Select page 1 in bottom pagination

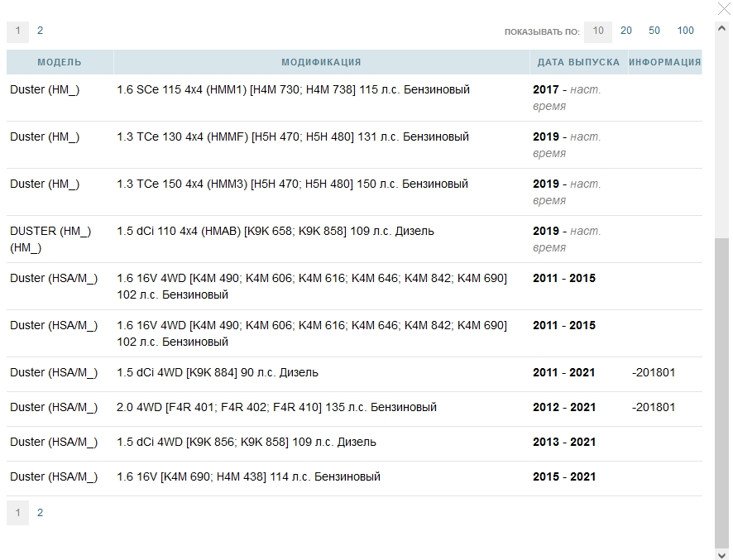[17, 513]
